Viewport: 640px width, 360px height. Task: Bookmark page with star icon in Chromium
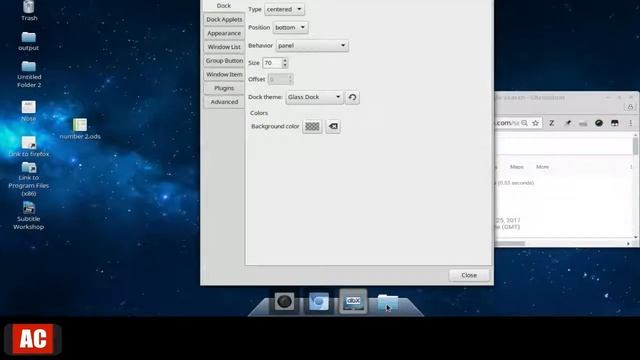(x=536, y=123)
